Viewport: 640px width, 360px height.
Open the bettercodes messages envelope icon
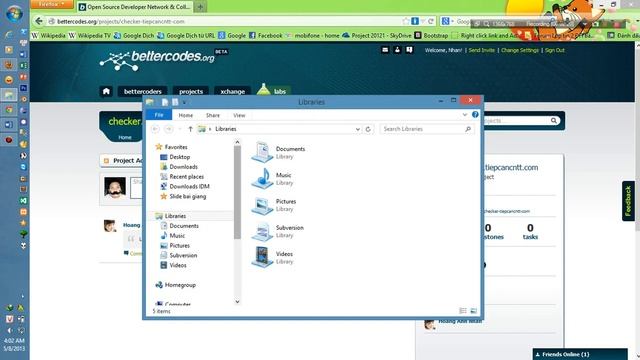(385, 50)
